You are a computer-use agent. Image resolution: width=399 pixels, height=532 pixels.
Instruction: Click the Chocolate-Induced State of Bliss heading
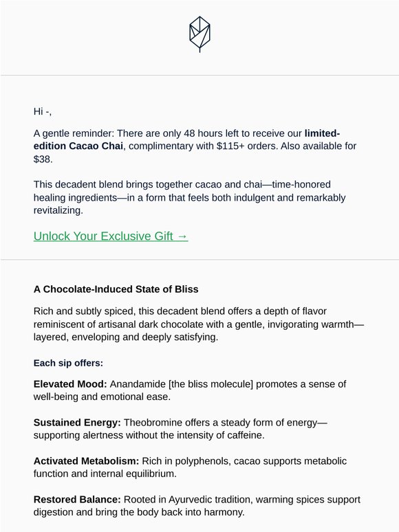(116, 289)
